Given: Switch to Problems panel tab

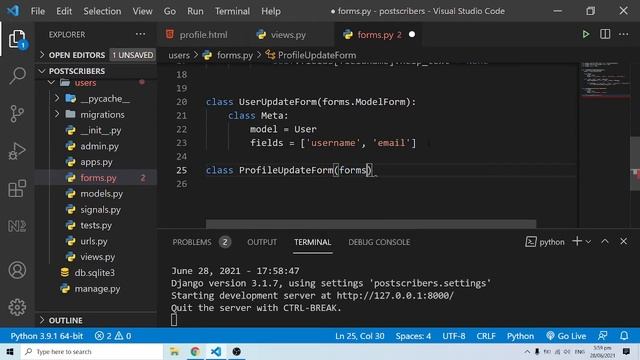Looking at the screenshot, I should [201, 242].
